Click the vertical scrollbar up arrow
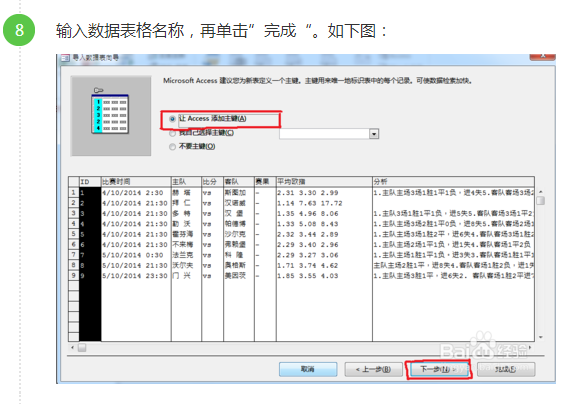Viewport: 585px width, 404px height. pos(541,191)
